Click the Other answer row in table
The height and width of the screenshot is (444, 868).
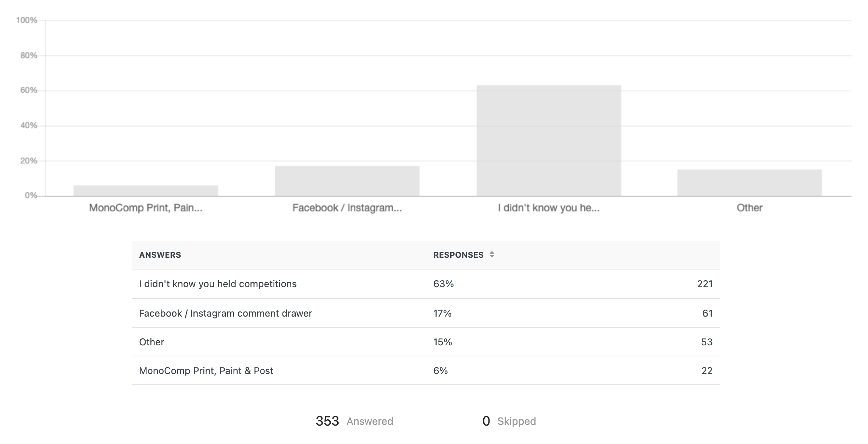(426, 342)
